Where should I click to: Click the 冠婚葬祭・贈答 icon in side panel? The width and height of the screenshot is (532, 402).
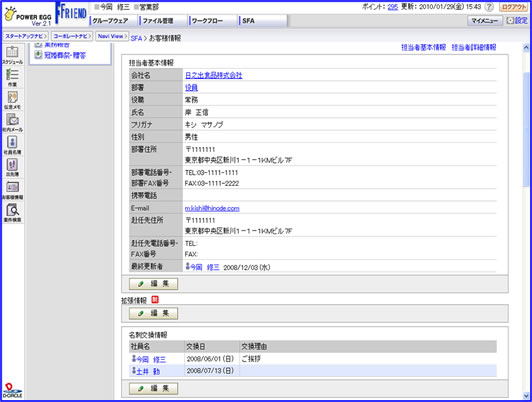(x=38, y=55)
